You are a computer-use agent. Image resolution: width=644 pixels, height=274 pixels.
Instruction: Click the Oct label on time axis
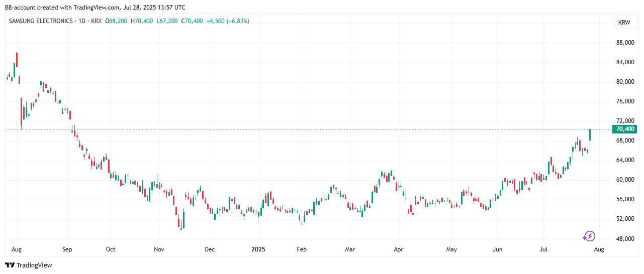[x=111, y=249]
